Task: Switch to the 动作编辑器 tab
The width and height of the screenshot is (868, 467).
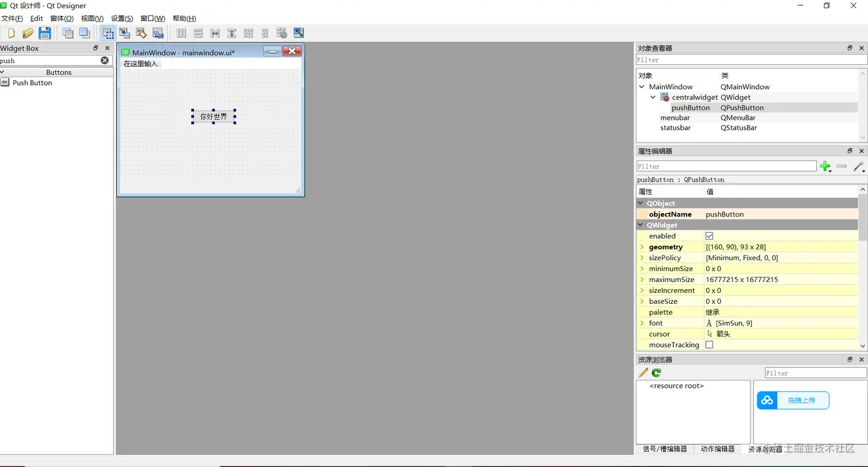Action: click(x=718, y=449)
